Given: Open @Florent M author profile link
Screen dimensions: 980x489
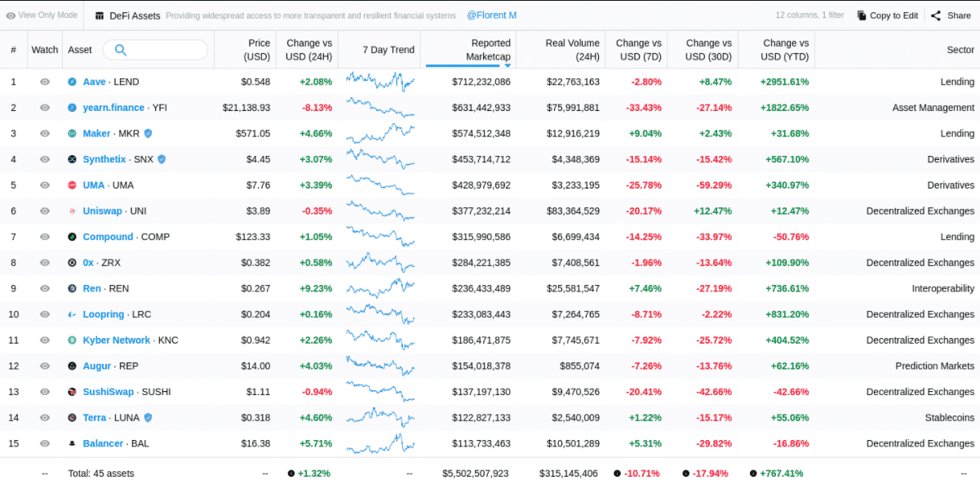Looking at the screenshot, I should [491, 16].
